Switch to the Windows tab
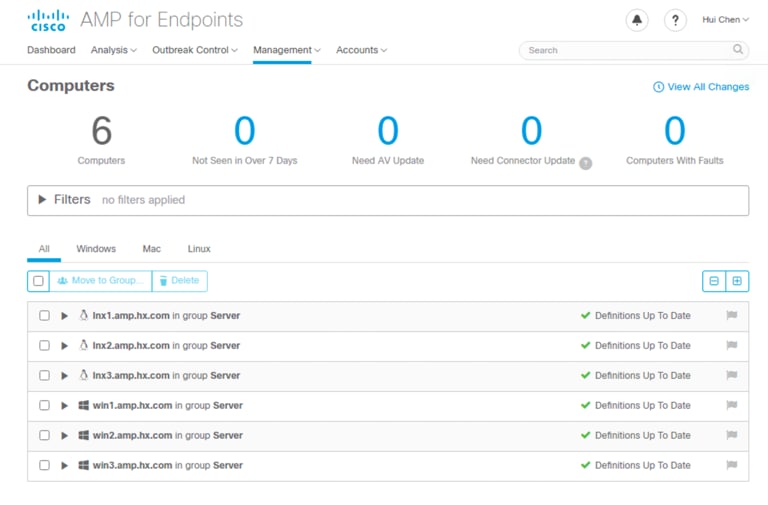The height and width of the screenshot is (505, 768). pos(96,249)
